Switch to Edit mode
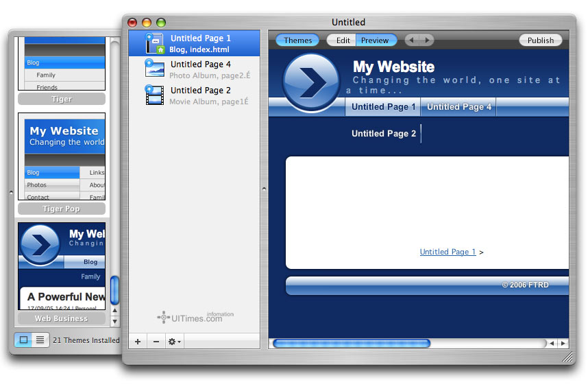Screen dimensions: 588x389 343,40
